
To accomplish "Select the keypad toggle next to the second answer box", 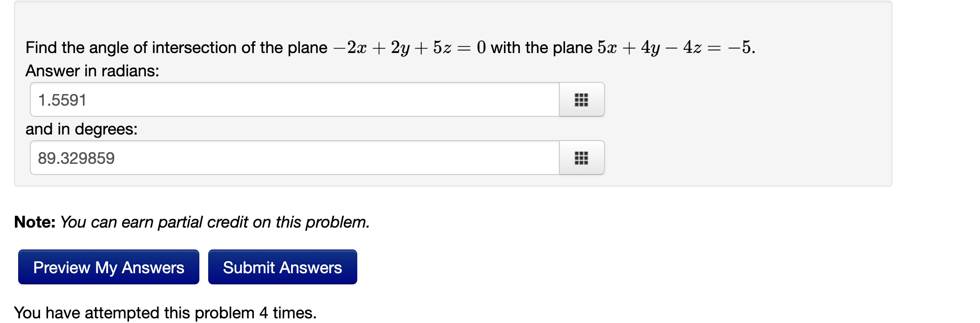I will (581, 158).
